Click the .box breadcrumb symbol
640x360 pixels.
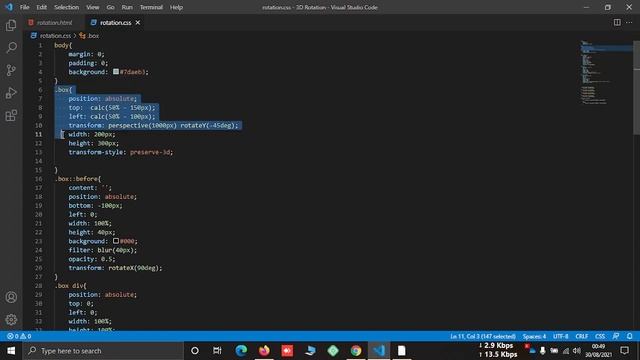coord(89,36)
